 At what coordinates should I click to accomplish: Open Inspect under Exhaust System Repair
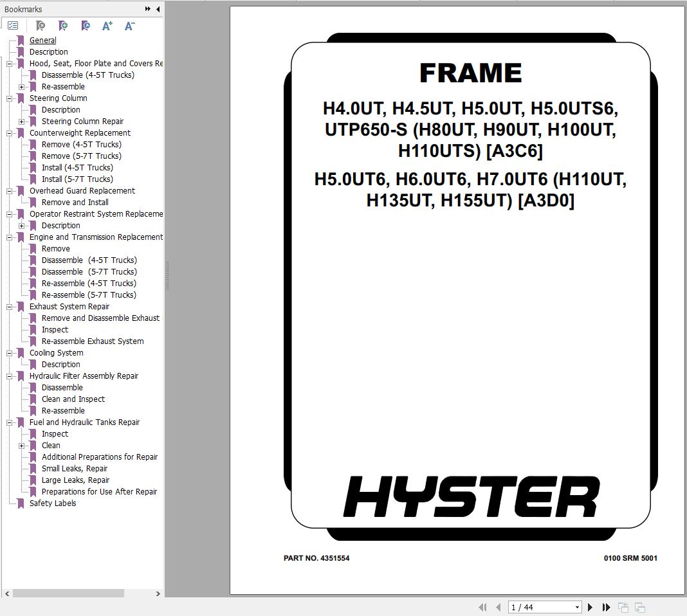pos(55,330)
